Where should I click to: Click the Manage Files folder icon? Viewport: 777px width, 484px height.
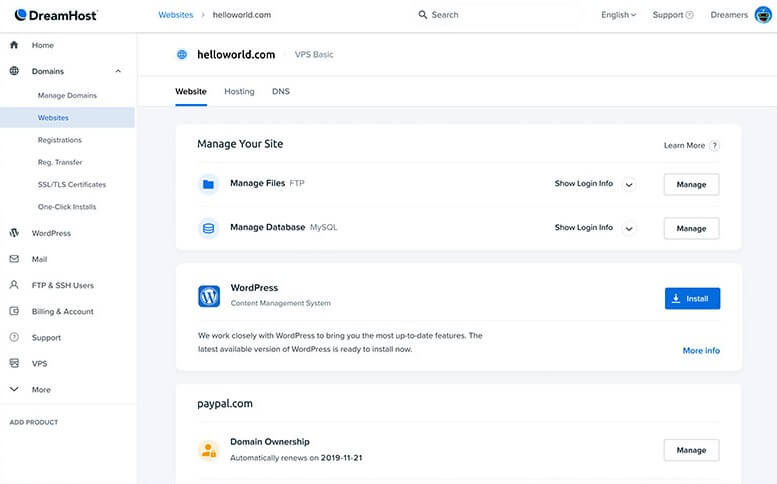tap(209, 184)
